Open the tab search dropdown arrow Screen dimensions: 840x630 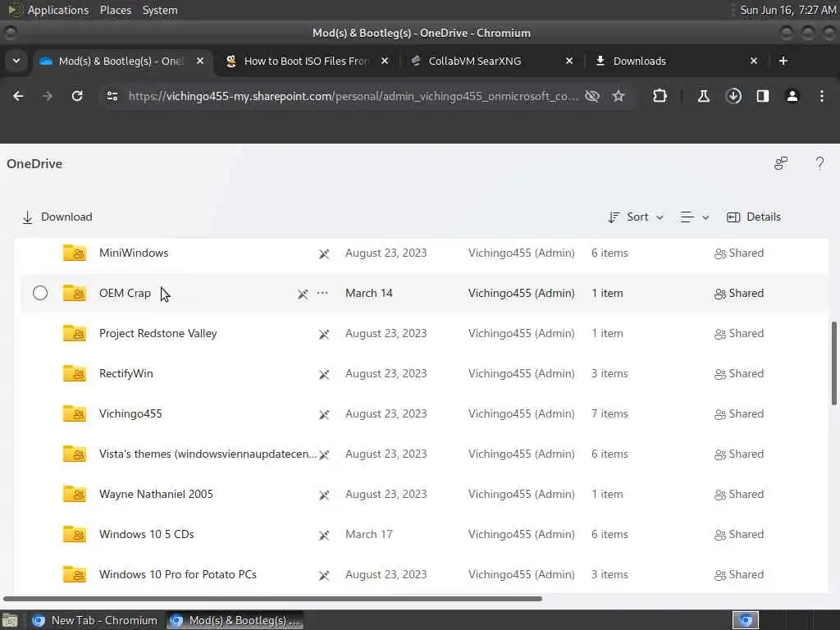16,61
